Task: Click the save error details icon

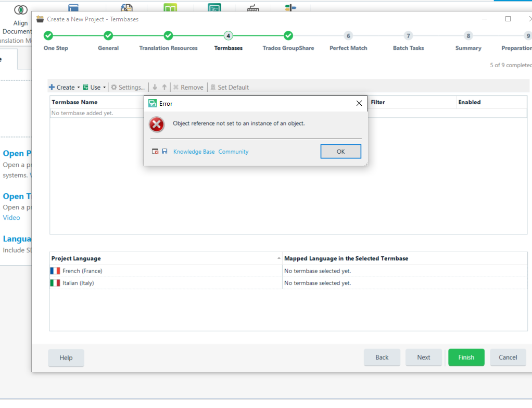Action: [x=164, y=152]
